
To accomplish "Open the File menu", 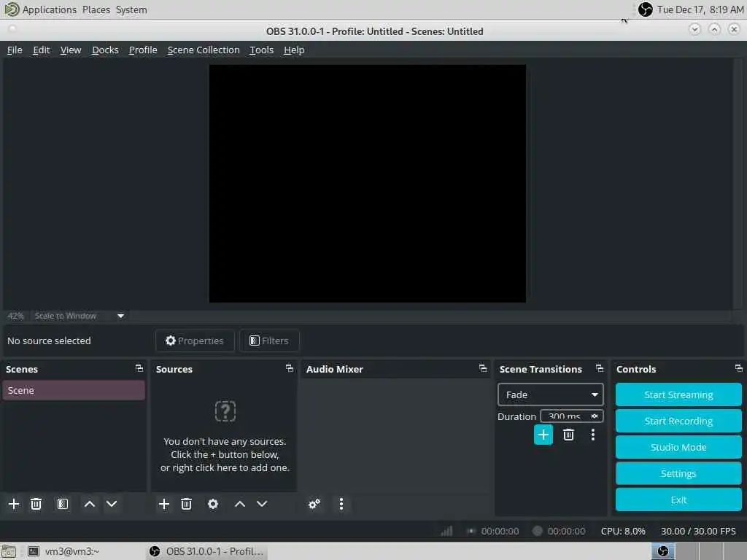I will 15,50.
